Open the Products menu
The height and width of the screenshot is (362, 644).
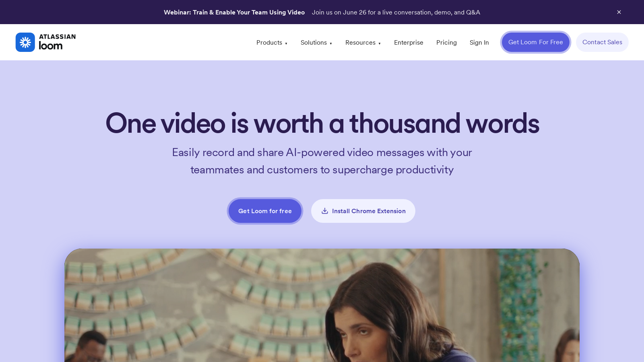[x=269, y=43]
